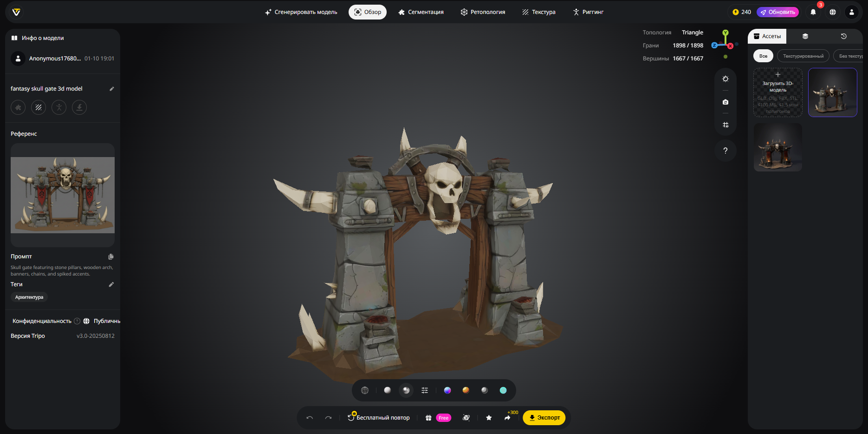This screenshot has width=868, height=434.
Task: Open the Публичный privacy dropdown
Action: (102, 321)
